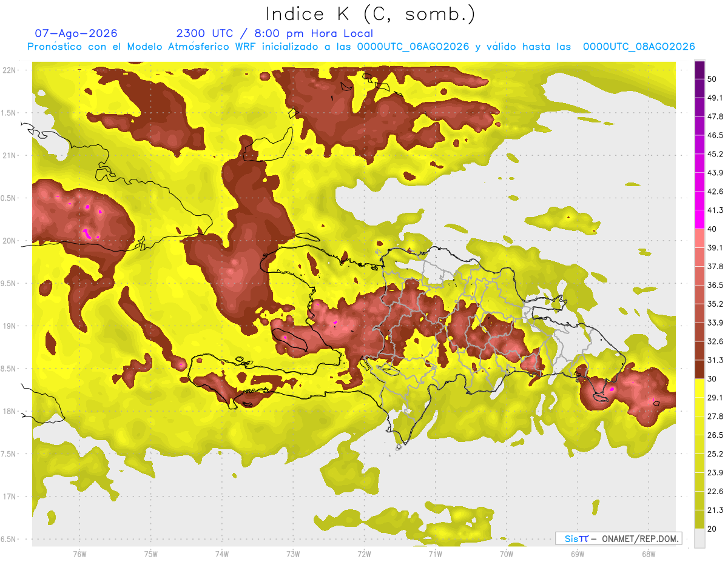Click the colorbar value "22.6"
This screenshot has width=728, height=562.
pos(715,491)
